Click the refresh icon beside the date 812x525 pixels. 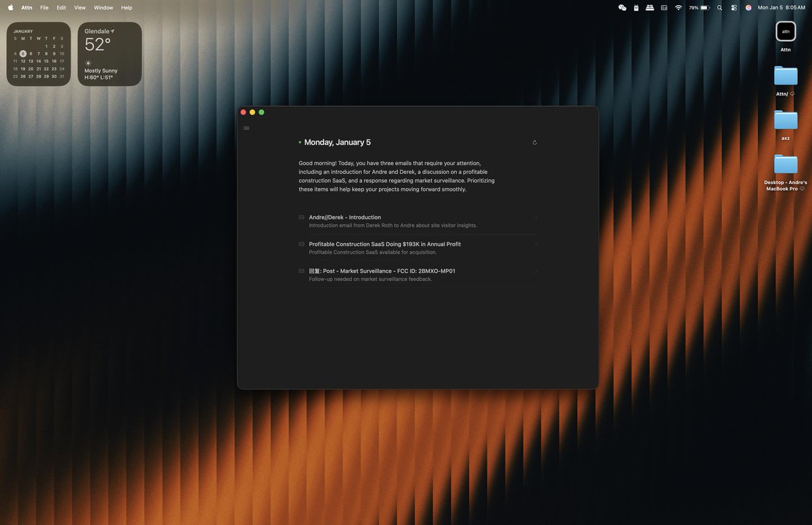[x=535, y=143]
